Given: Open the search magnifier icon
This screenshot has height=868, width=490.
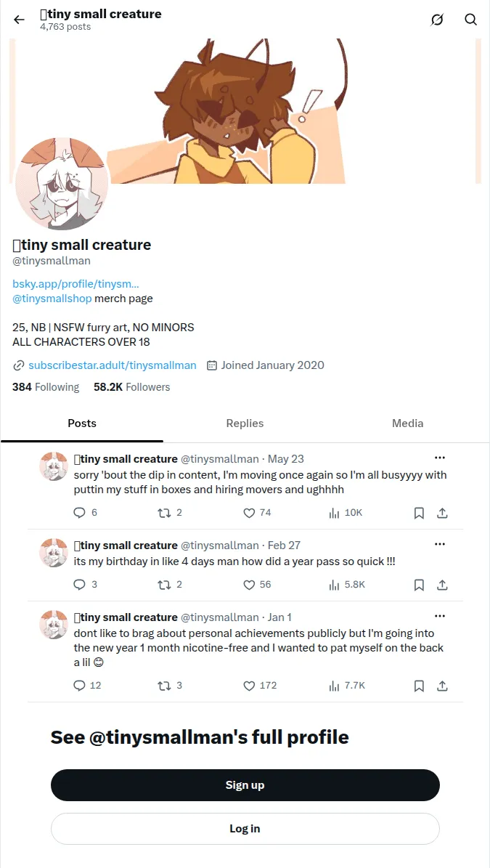Looking at the screenshot, I should pyautogui.click(x=470, y=20).
